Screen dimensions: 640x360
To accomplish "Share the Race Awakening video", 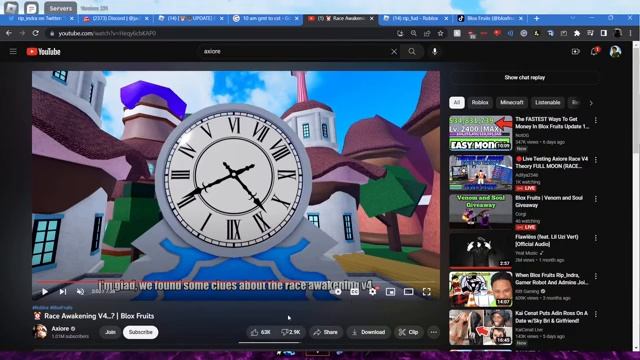I will 326,332.
